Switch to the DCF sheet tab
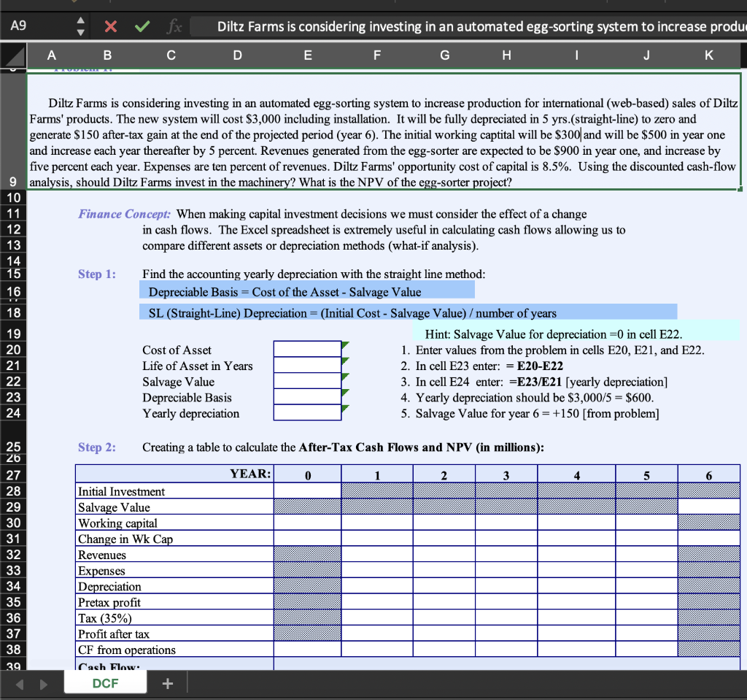Image resolution: width=747 pixels, height=700 pixels. tap(105, 683)
